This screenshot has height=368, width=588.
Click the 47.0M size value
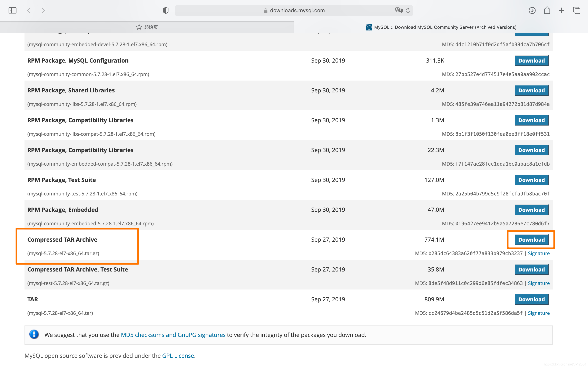click(436, 210)
